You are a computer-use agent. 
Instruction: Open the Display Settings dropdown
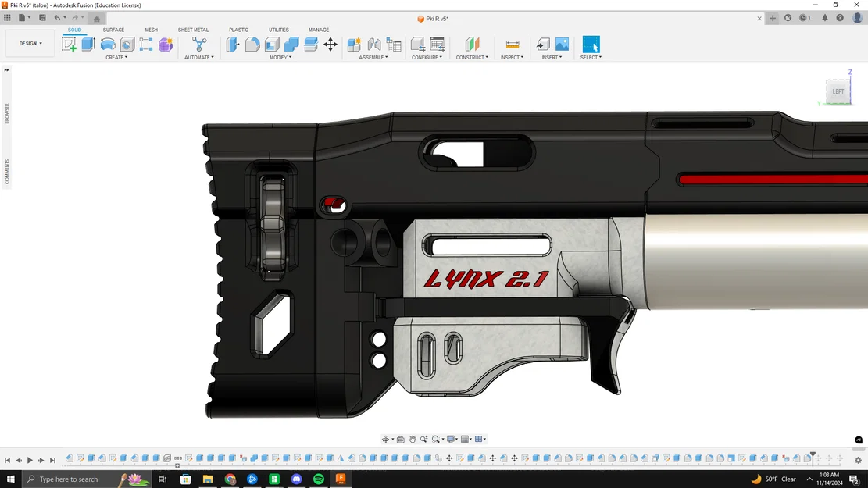[451, 439]
